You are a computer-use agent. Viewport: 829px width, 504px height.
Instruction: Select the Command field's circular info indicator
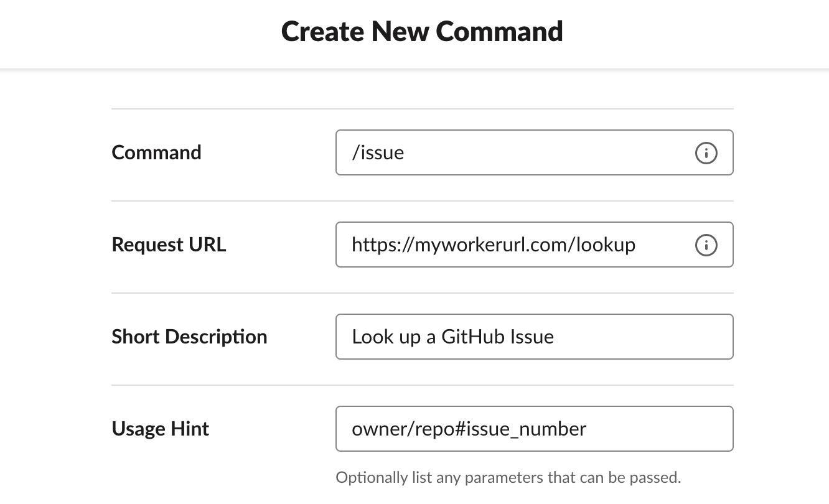click(x=706, y=152)
